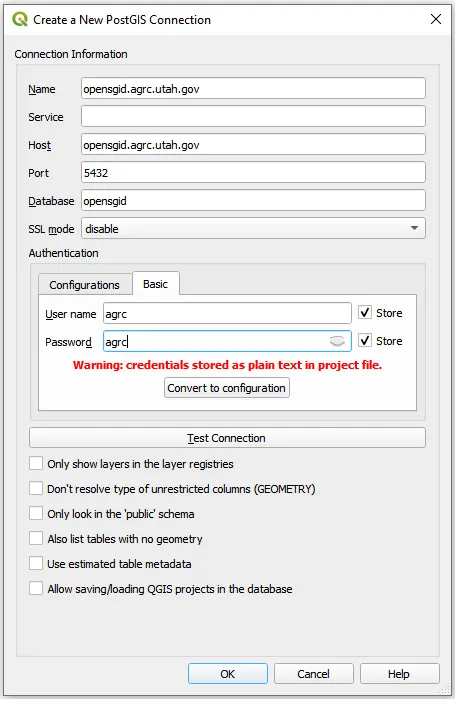This screenshot has height=701, width=455.
Task: Open the SSL mode dropdown
Action: click(x=253, y=228)
